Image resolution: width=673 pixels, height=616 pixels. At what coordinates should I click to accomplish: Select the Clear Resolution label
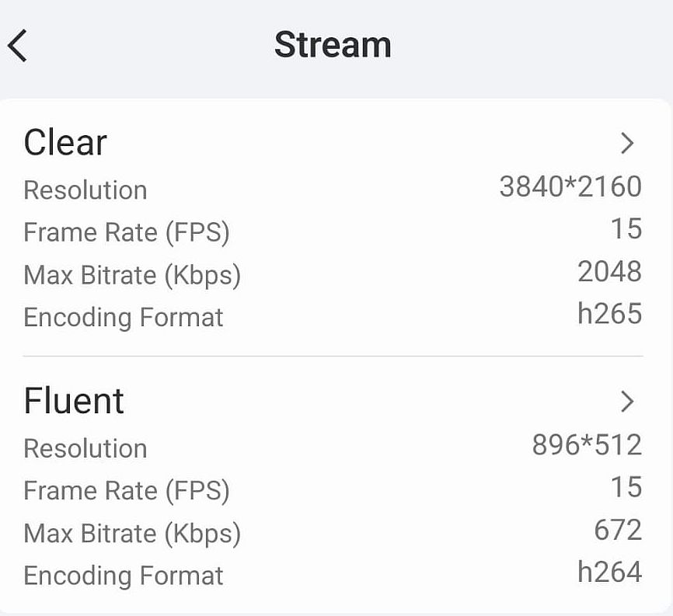[85, 190]
